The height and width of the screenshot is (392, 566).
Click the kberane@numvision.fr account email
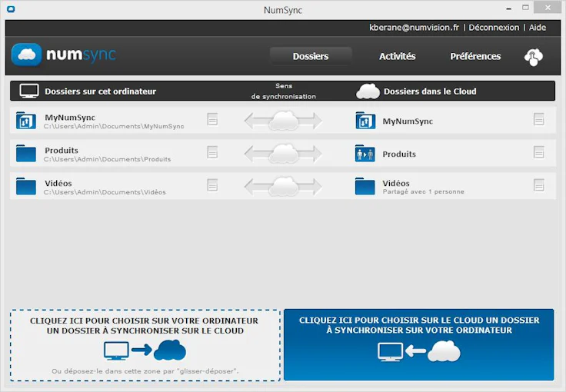[x=414, y=28]
